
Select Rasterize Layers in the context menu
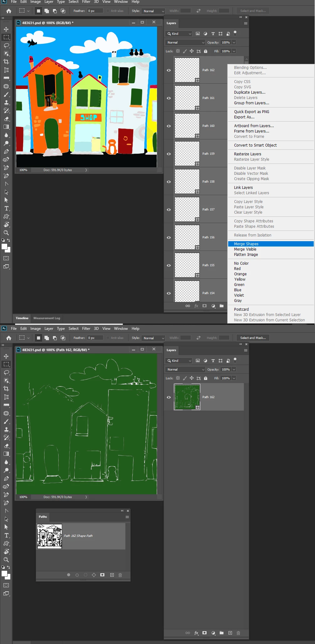pos(248,154)
